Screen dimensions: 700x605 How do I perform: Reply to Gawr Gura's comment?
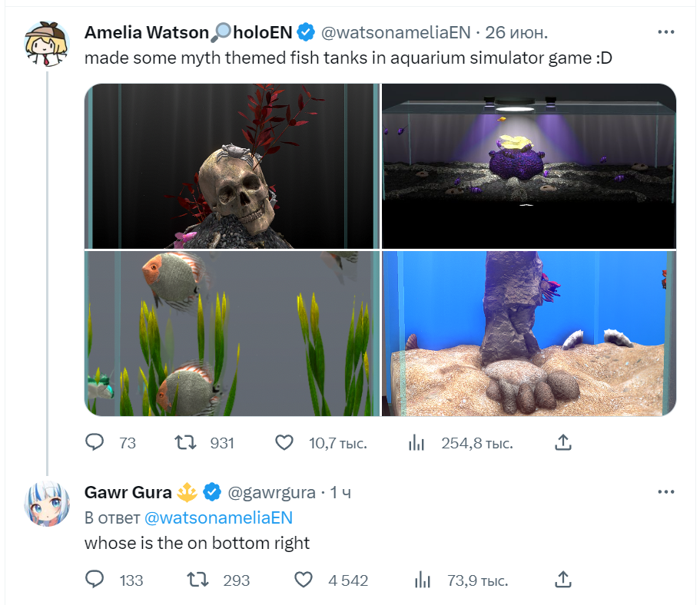[x=95, y=580]
